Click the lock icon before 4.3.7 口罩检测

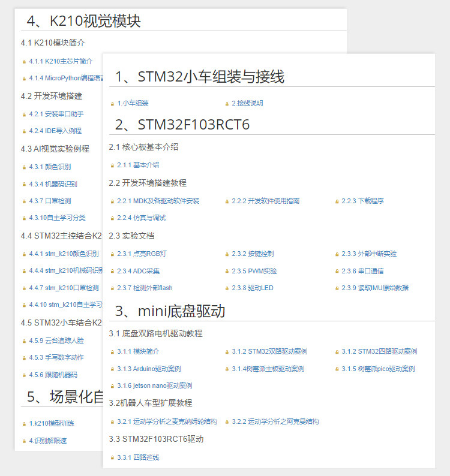coord(24,201)
